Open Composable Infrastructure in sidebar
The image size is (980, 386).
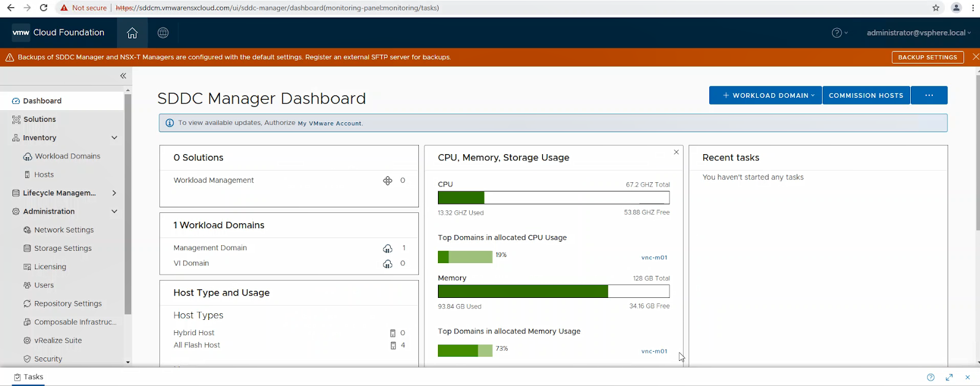tap(75, 322)
